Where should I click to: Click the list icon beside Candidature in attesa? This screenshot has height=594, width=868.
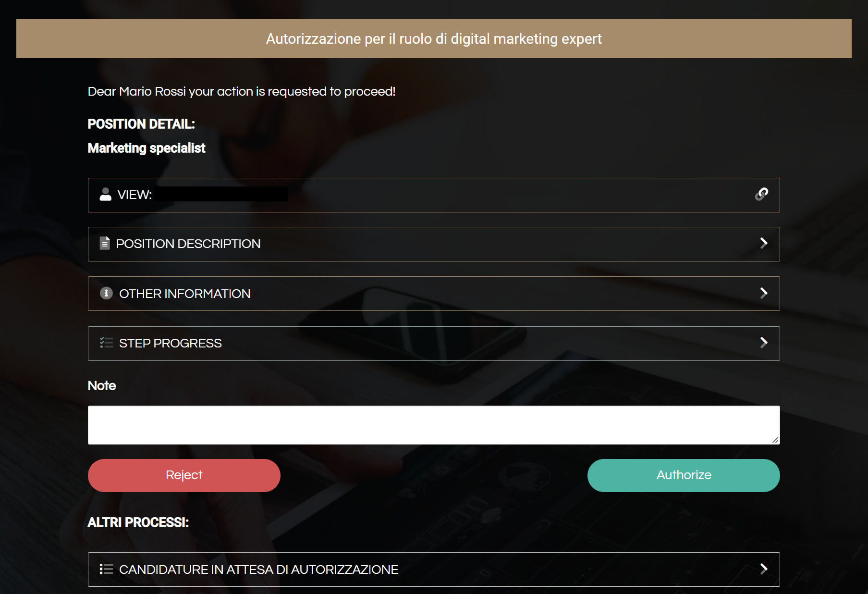tap(106, 569)
